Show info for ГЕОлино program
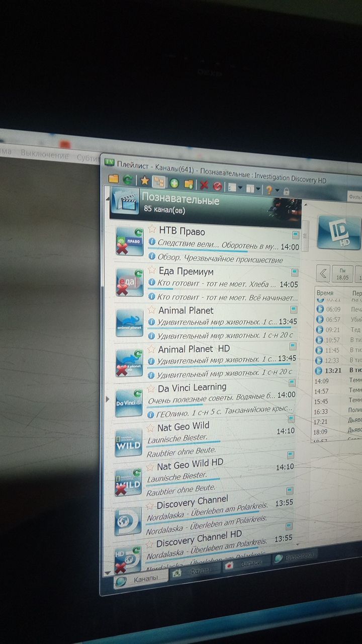 click(x=150, y=414)
